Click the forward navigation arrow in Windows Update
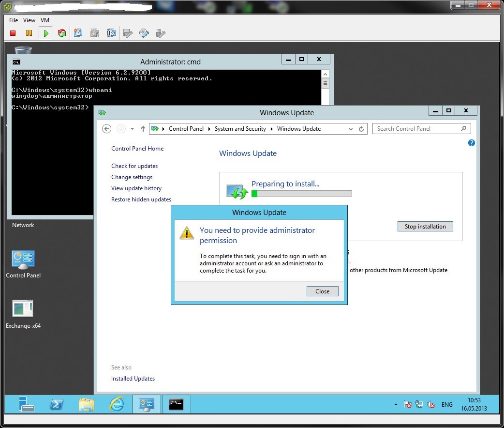 tap(121, 129)
